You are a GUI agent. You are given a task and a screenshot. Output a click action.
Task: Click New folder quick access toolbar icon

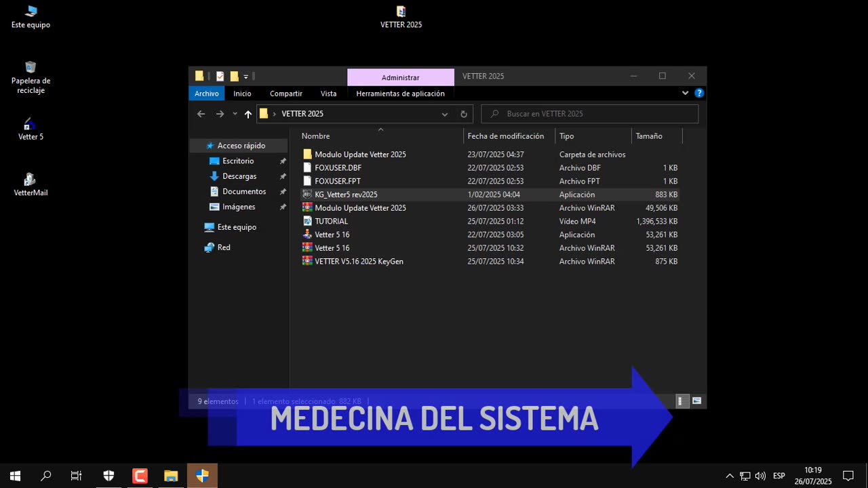[x=234, y=77]
